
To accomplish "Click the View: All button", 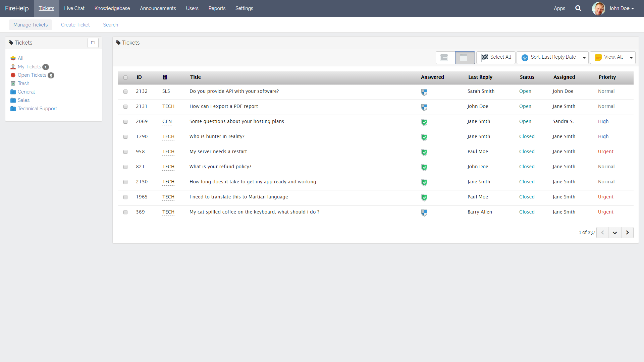I will pyautogui.click(x=609, y=58).
